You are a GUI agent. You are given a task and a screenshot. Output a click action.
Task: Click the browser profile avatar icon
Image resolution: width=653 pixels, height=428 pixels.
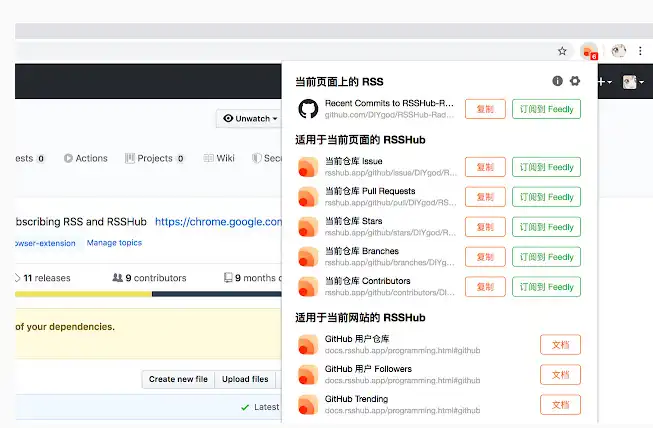tap(618, 51)
